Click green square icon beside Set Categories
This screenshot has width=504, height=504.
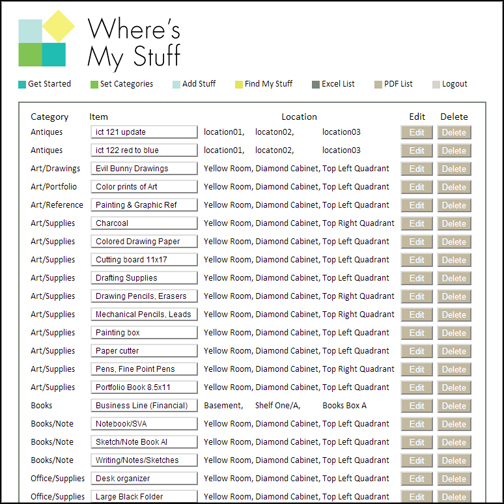pos(94,85)
